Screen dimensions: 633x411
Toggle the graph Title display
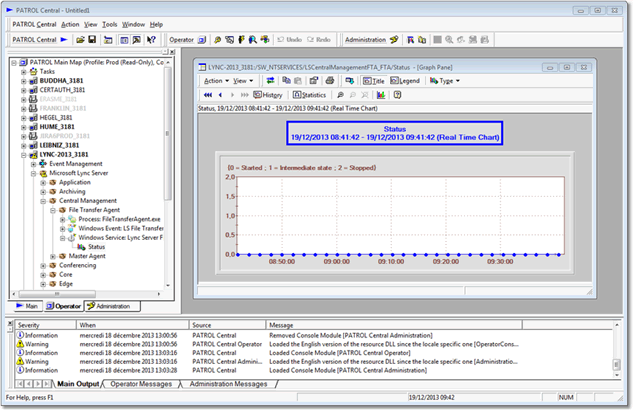tap(376, 80)
